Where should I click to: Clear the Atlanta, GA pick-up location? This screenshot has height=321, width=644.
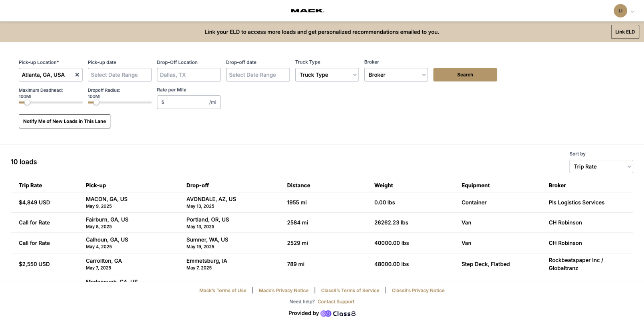click(x=77, y=75)
